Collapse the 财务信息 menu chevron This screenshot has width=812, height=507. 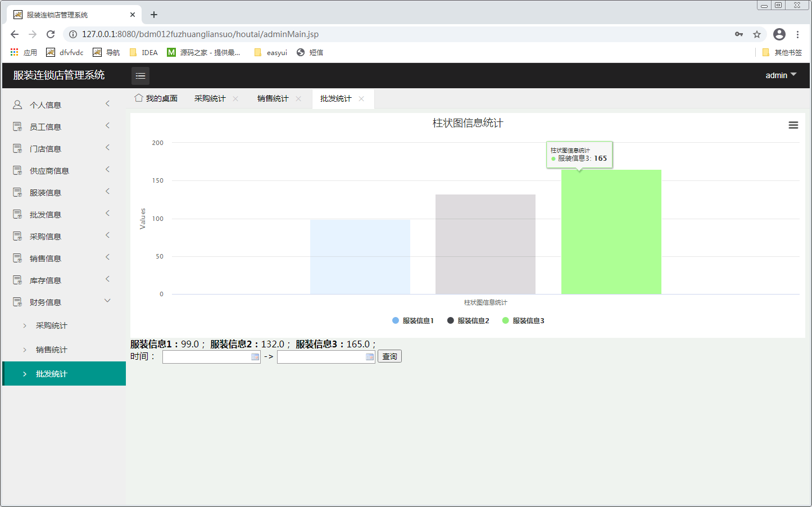point(107,301)
